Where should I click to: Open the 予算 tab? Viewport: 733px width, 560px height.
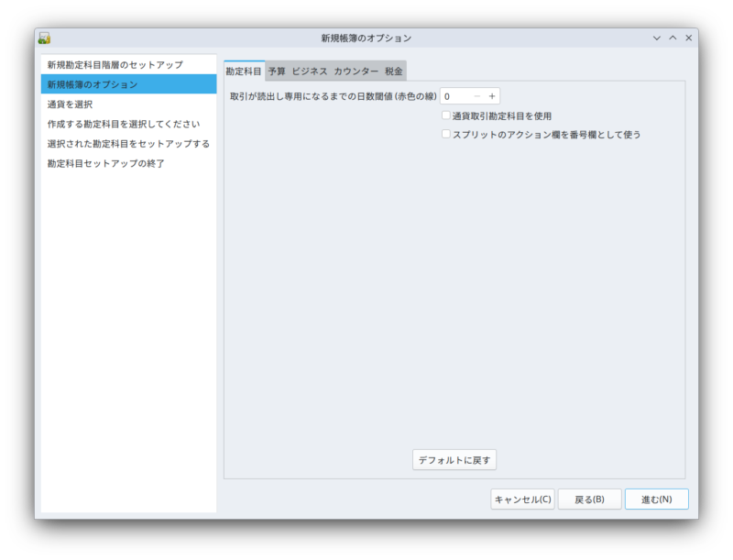[x=277, y=71]
